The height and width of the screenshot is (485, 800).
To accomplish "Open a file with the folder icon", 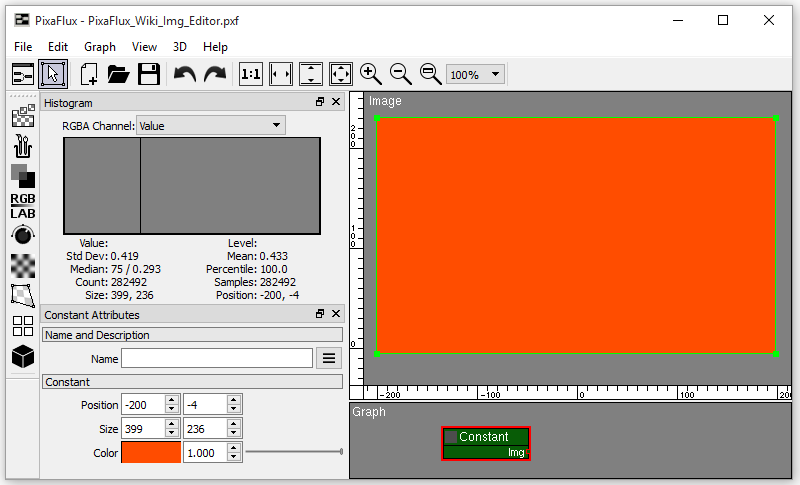I will [x=119, y=74].
